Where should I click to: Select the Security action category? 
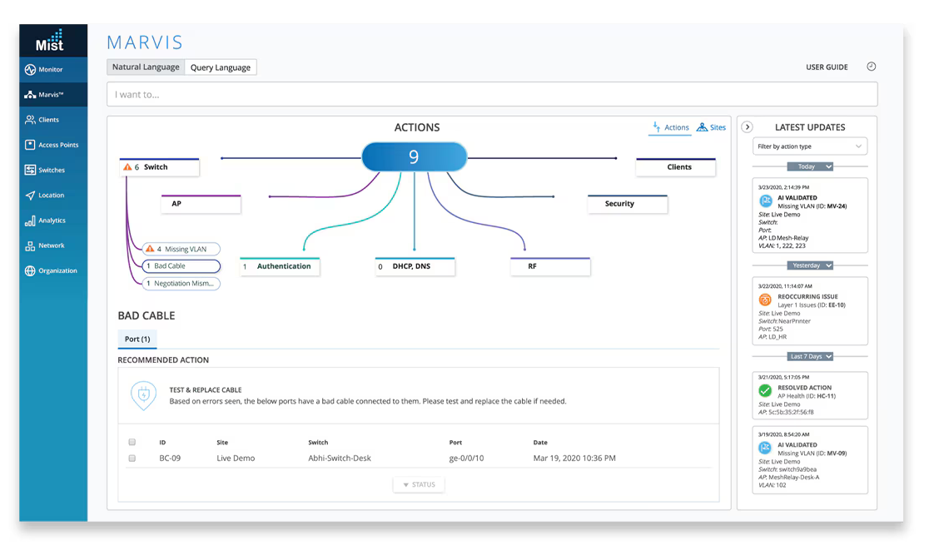click(628, 204)
